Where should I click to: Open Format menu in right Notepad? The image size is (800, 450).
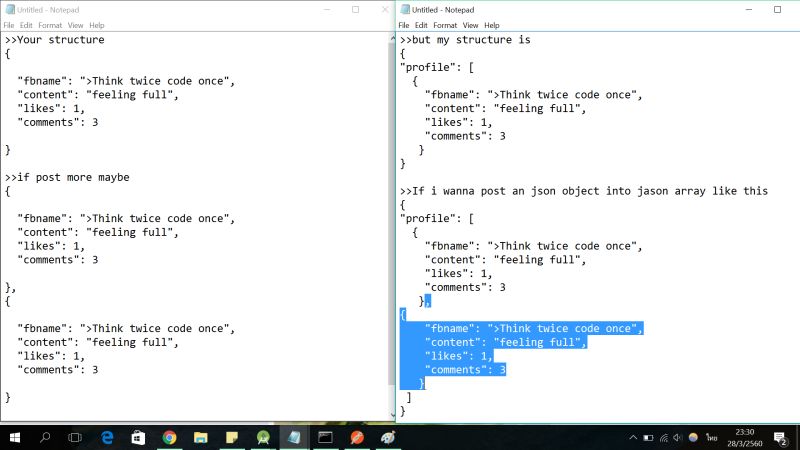(x=445, y=25)
